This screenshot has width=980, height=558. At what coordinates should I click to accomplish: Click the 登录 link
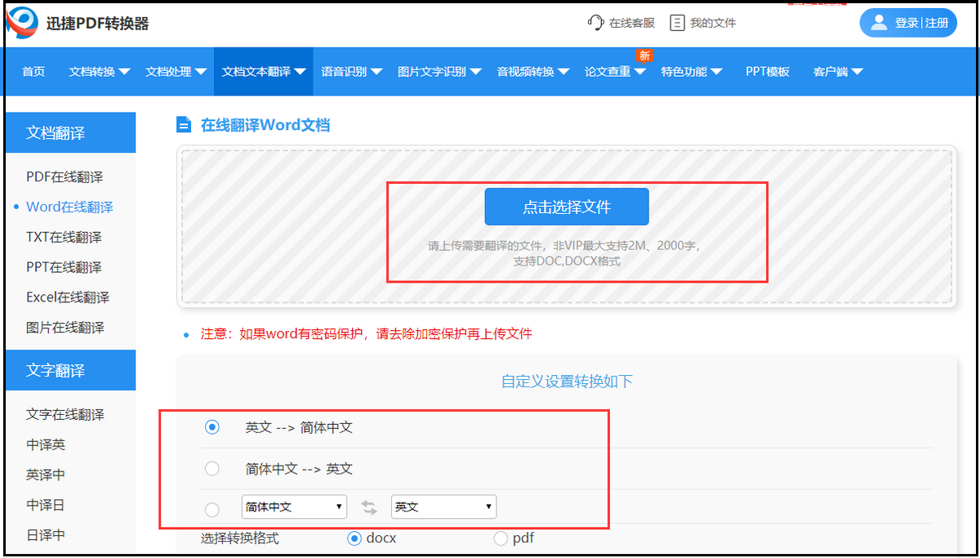click(906, 23)
